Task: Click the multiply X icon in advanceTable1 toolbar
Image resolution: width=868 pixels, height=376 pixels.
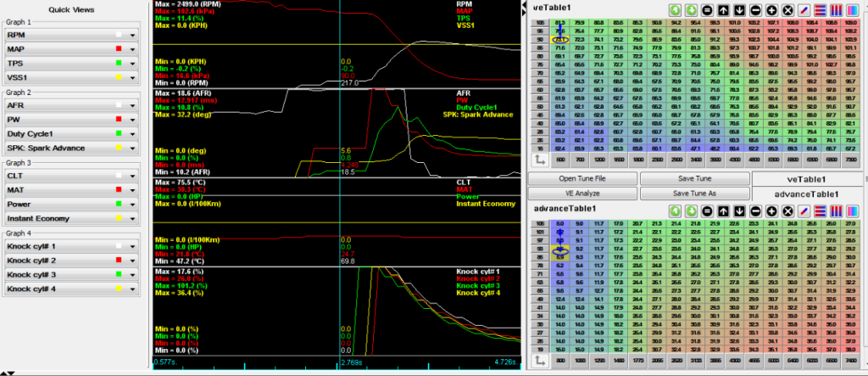Action: 787,210
